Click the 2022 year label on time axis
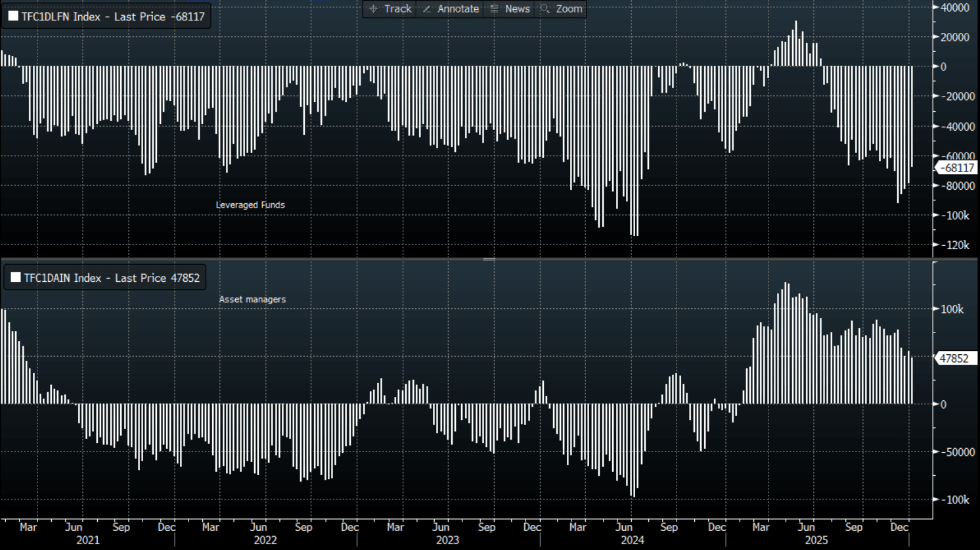The height and width of the screenshot is (550, 980). point(265,540)
